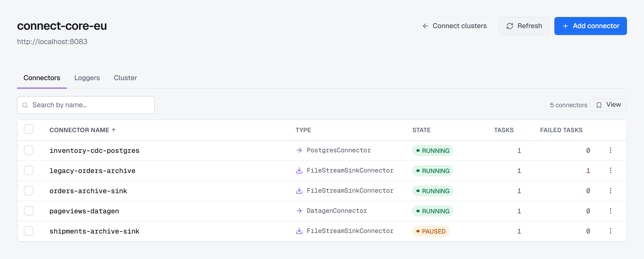644x259 pixels.
Task: Select the shipments-archive-sink checkbox
Action: point(29,231)
